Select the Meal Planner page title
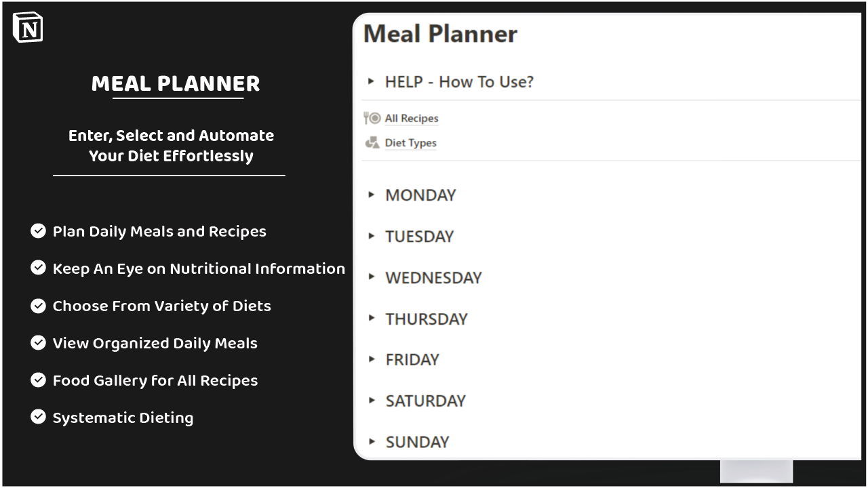The height and width of the screenshot is (488, 868). 441,33
